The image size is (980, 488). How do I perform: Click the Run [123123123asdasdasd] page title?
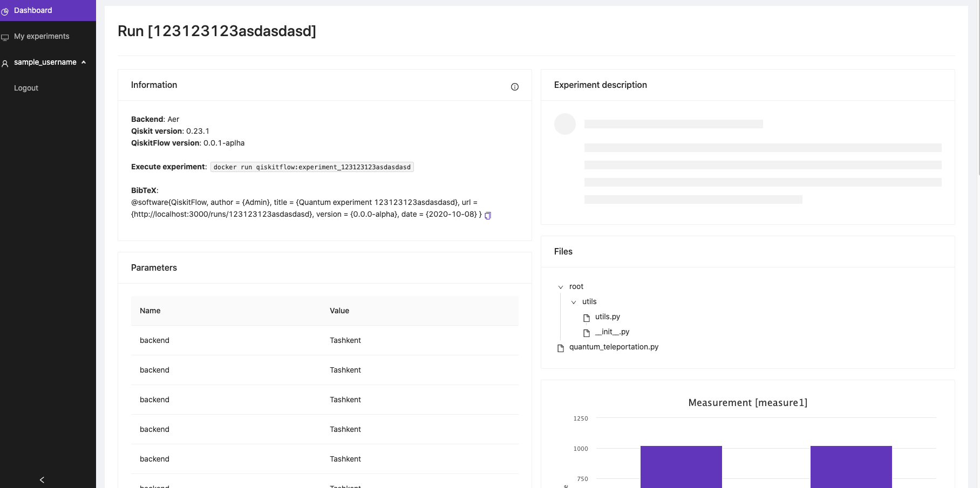click(217, 31)
